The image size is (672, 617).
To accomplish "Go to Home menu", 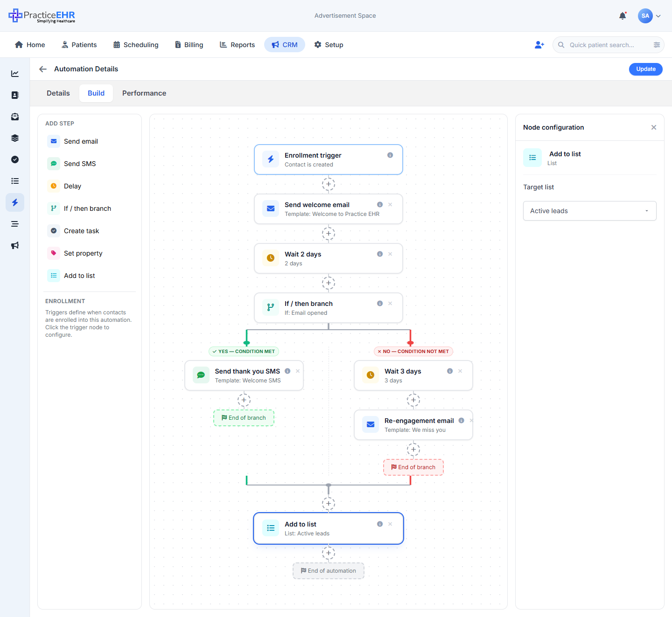I will pyautogui.click(x=30, y=45).
